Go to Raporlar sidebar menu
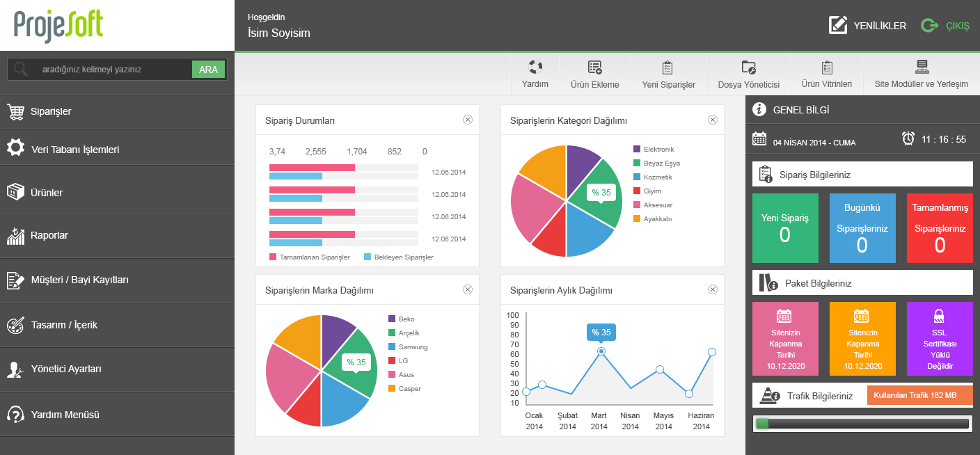 (x=49, y=235)
